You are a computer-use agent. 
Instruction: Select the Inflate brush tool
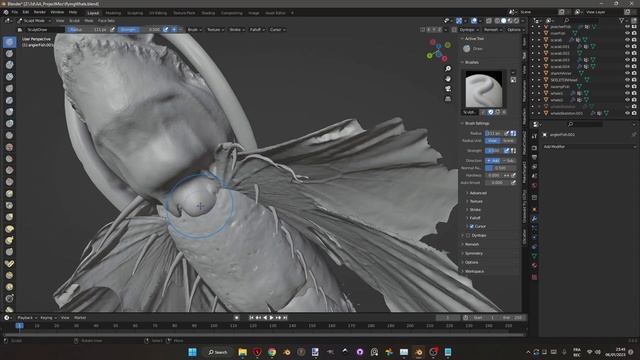tap(9, 112)
